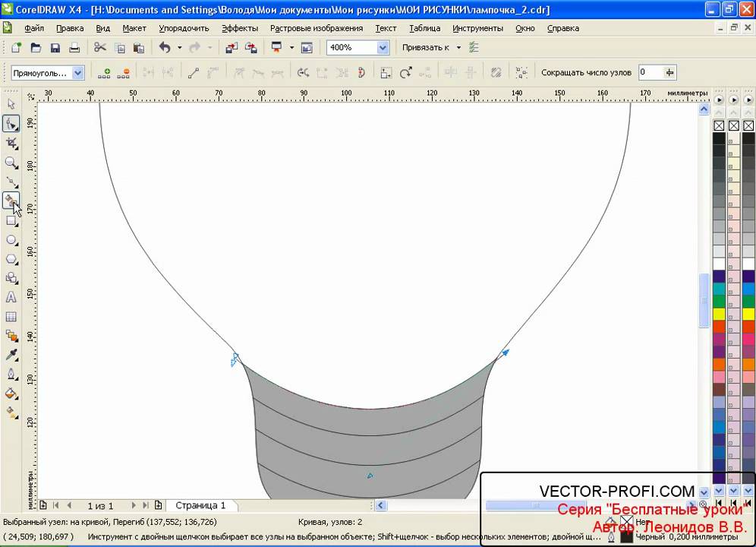This screenshot has height=547, width=756.
Task: Click the Add Nodes button
Action: click(106, 73)
